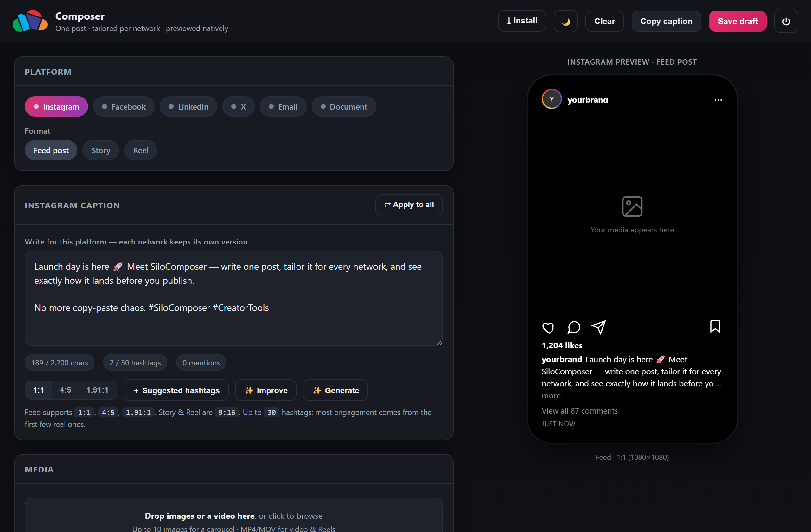Click the power icon button
The height and width of the screenshot is (532, 811).
786,21
